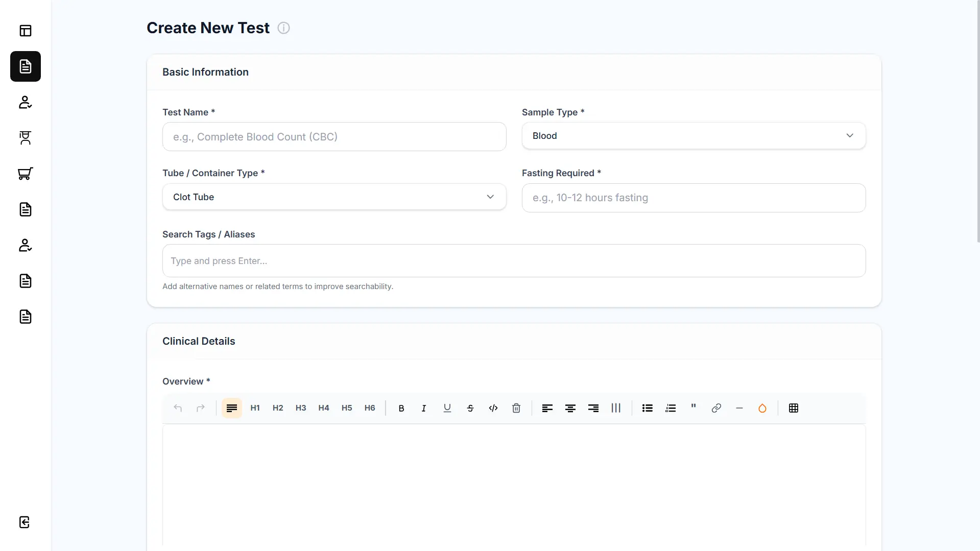Screen dimensions: 980x551
Task: Click inside the Overview text editor area
Action: 514,485
